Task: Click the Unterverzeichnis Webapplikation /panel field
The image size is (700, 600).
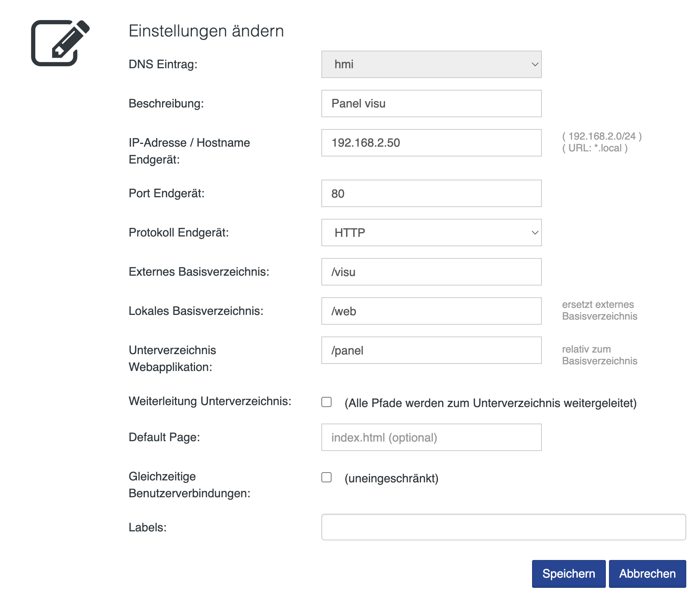Action: pyautogui.click(x=431, y=350)
